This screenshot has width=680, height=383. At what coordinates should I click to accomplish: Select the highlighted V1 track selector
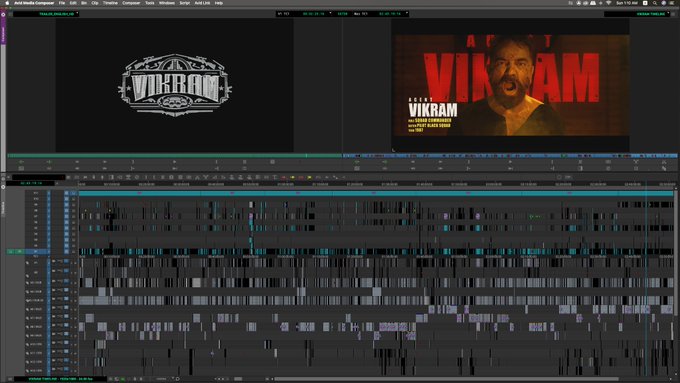click(x=36, y=251)
